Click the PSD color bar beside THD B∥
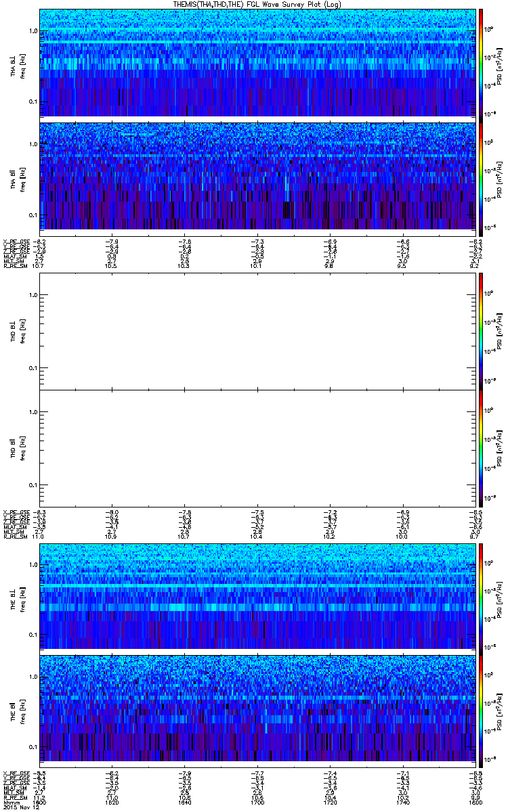This screenshot has height=812, width=508. 481,447
